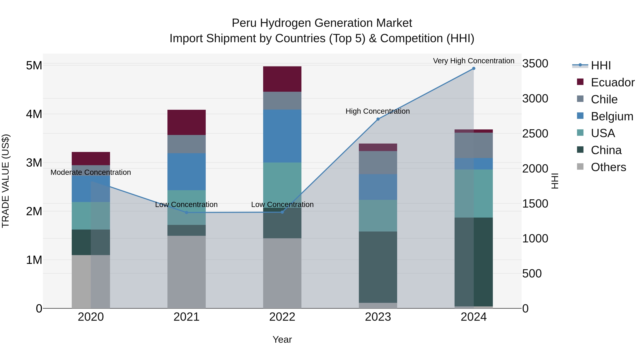Click the 2020 x-axis tick label

tap(91, 317)
